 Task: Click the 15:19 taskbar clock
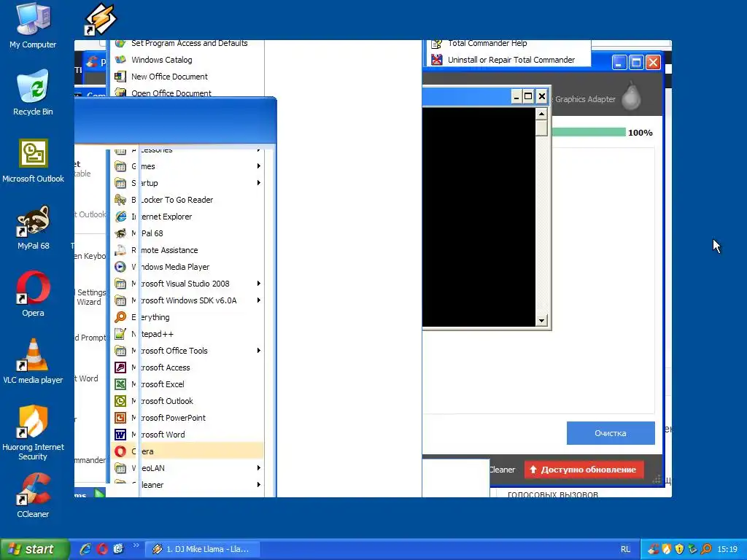point(727,549)
